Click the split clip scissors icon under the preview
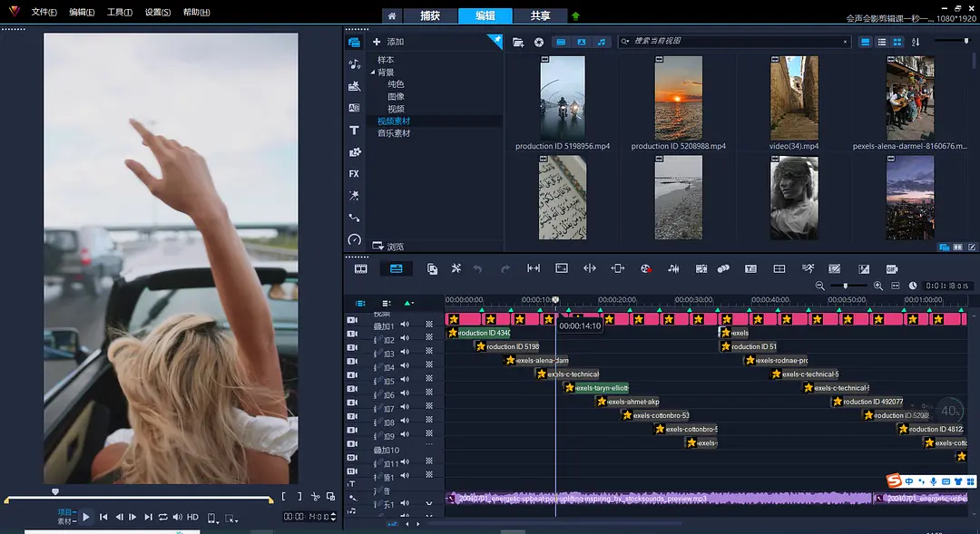Image resolution: width=980 pixels, height=534 pixels. point(315,497)
